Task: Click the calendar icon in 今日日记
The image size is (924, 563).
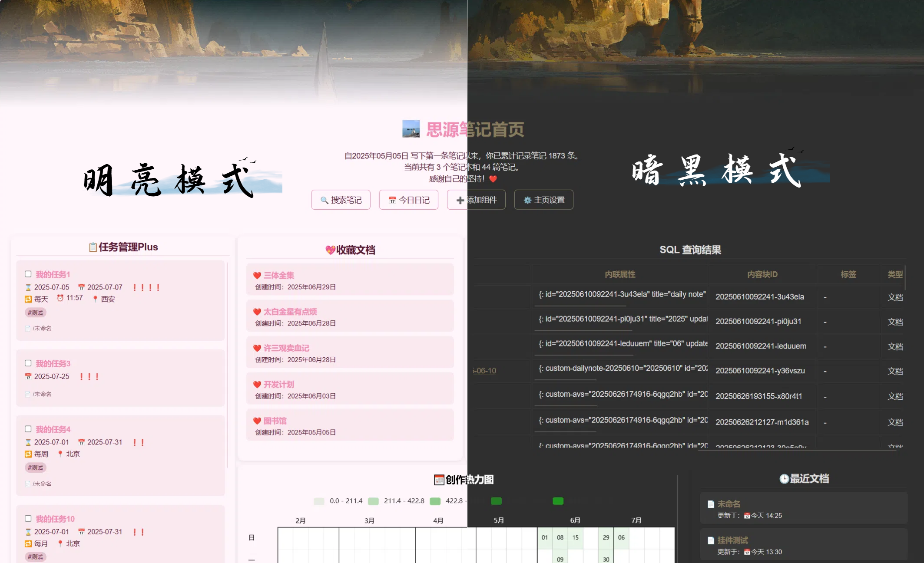Action: (x=392, y=200)
